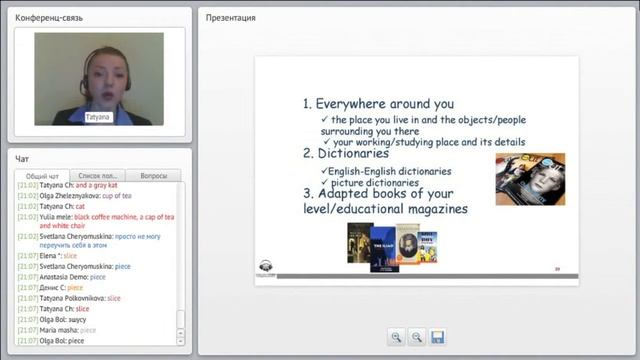Click the book covers image on slide

coord(392,247)
